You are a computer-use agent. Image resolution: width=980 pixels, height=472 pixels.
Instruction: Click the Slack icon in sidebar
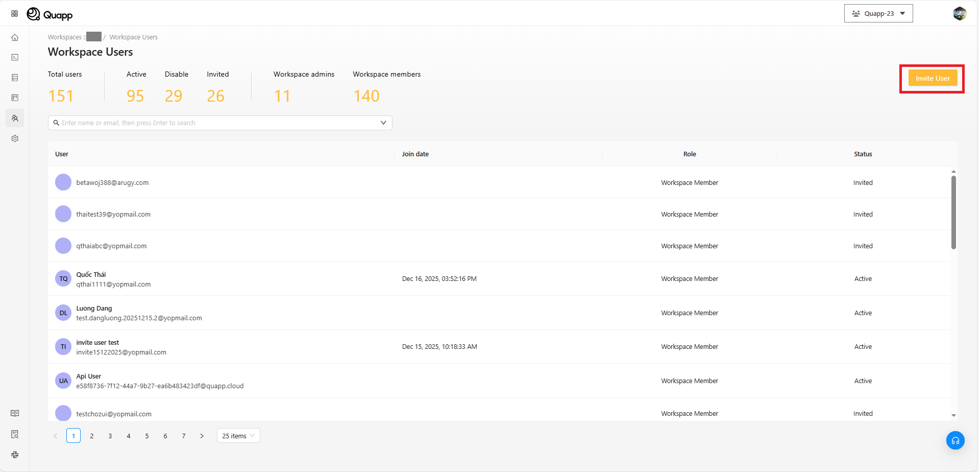point(15,455)
